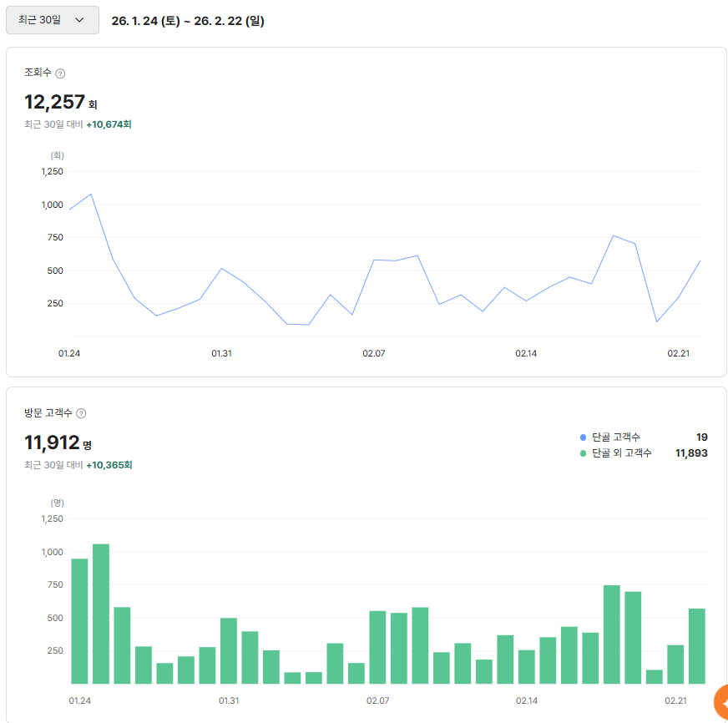Click the 11,912 visitor count figure
The height and width of the screenshot is (723, 728).
coord(52,442)
